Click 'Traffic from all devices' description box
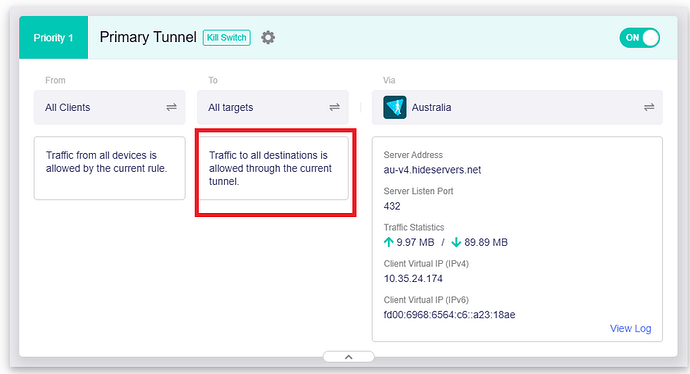This screenshot has width=690, height=374. pos(110,168)
